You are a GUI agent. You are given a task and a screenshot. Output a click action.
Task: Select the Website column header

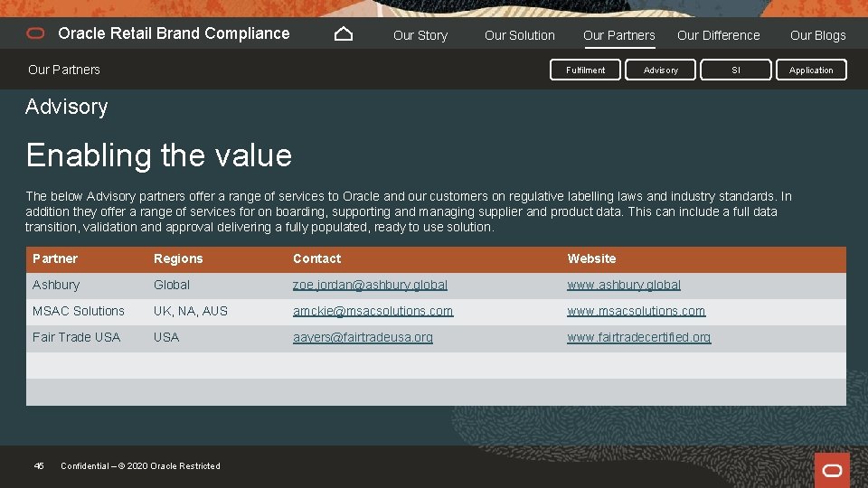pos(591,258)
